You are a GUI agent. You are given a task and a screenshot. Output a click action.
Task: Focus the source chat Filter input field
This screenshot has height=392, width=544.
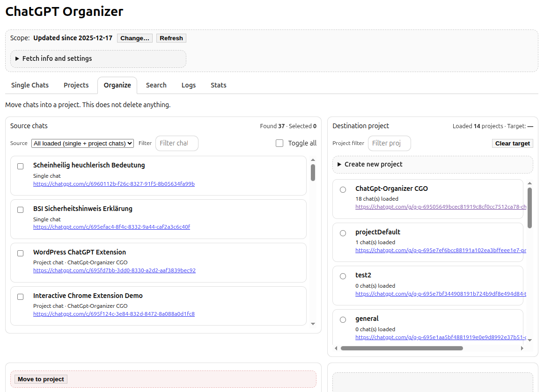(176, 143)
